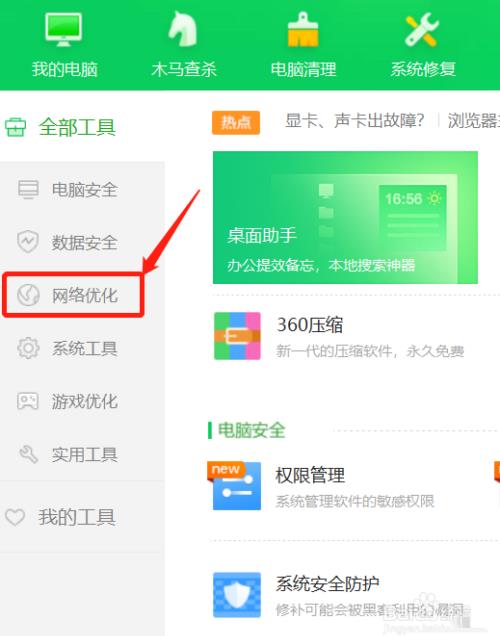Open the 360压缩 tool title
This screenshot has width=500, height=636.
coord(310,324)
